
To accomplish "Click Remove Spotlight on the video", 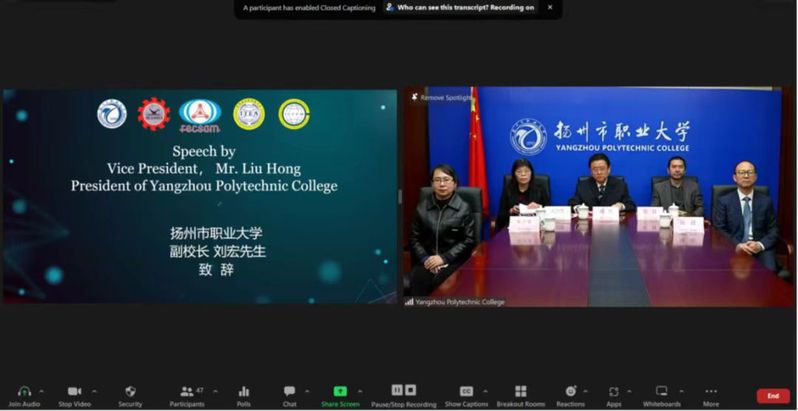I will point(445,97).
